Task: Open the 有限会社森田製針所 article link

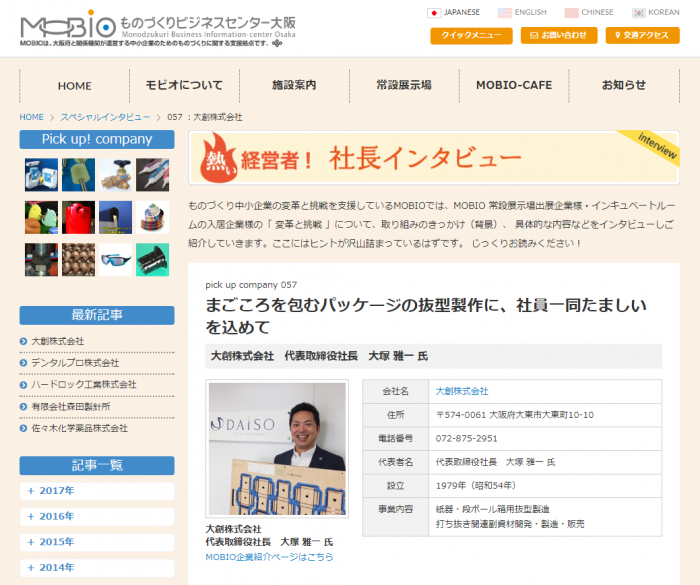Action: 71,406
